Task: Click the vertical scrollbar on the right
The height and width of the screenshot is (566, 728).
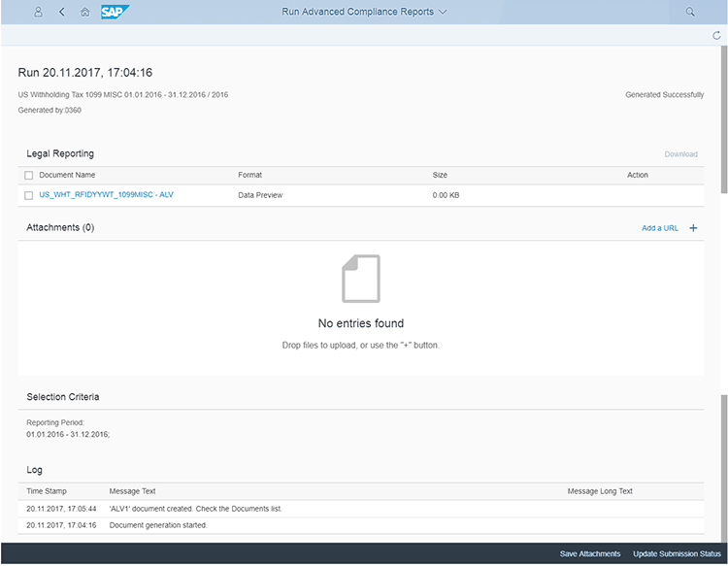Action: pos(723,117)
